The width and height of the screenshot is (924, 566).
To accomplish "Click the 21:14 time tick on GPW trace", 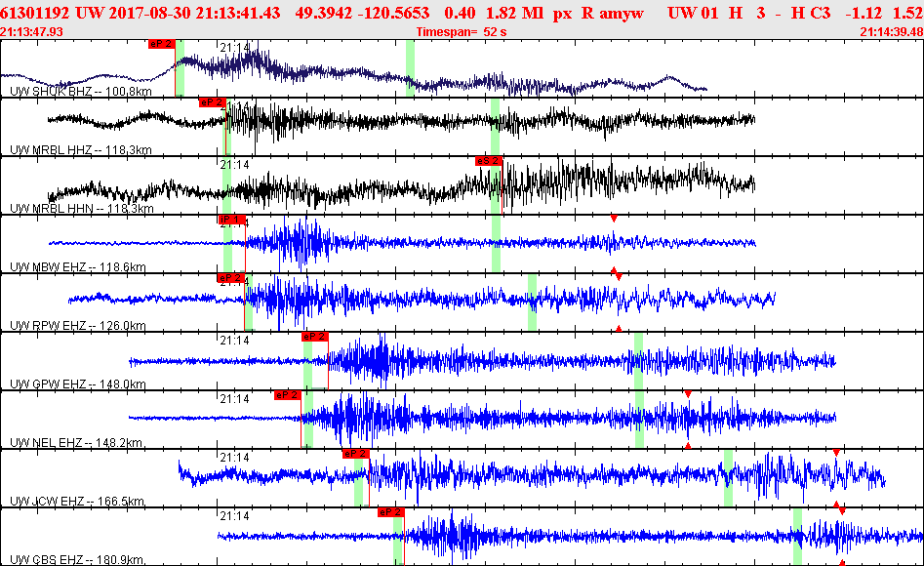I will click(x=234, y=341).
